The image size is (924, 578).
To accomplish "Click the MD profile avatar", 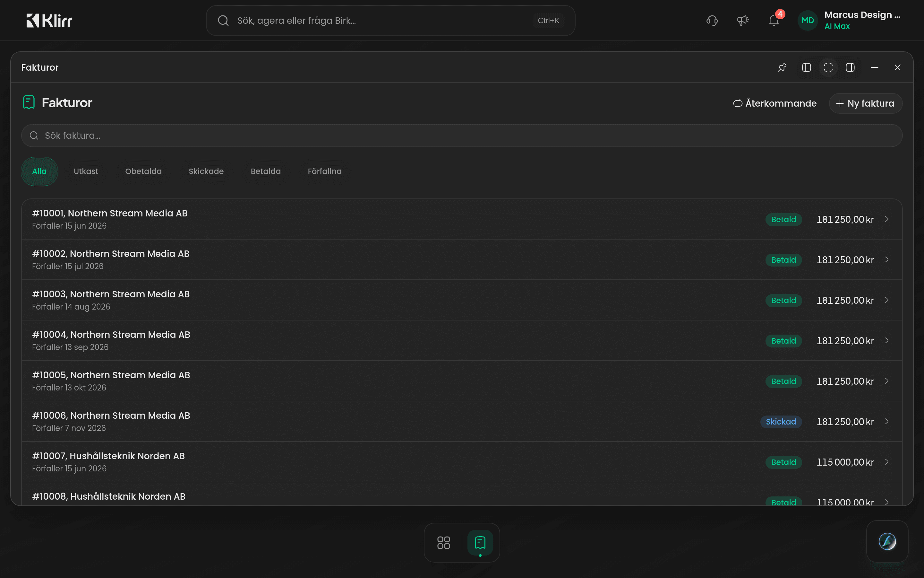I will (x=807, y=20).
